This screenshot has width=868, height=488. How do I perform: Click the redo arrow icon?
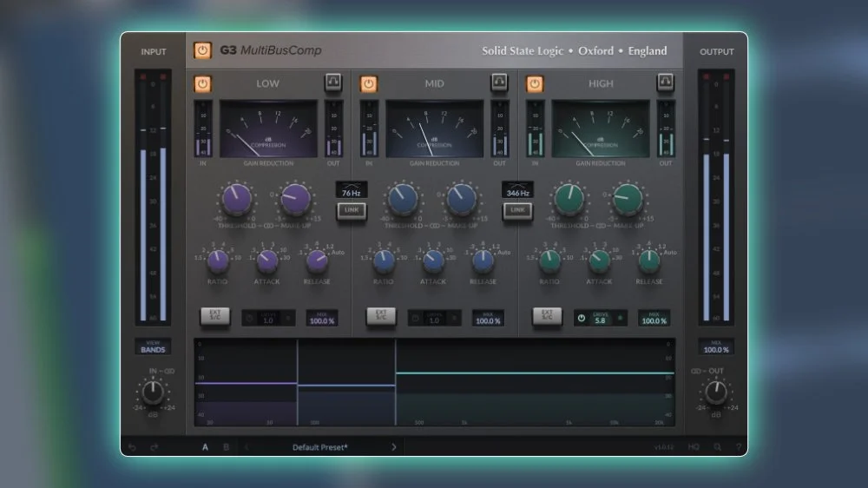pyautogui.click(x=155, y=447)
